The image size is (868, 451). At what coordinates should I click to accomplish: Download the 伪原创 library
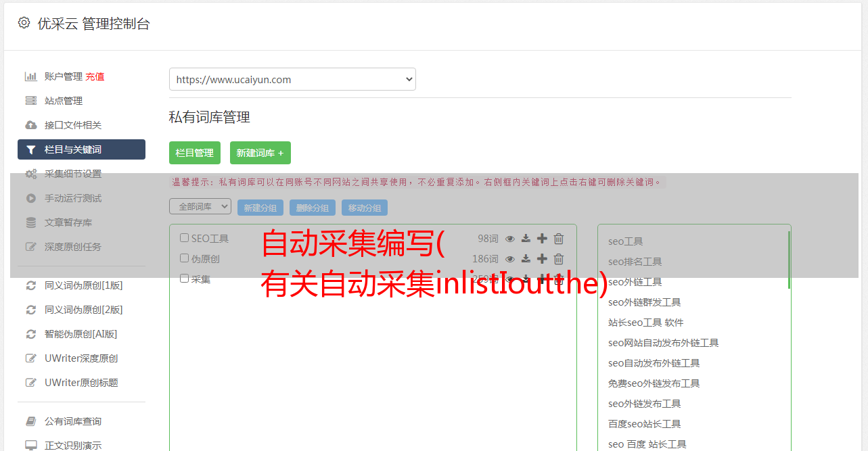(x=526, y=259)
